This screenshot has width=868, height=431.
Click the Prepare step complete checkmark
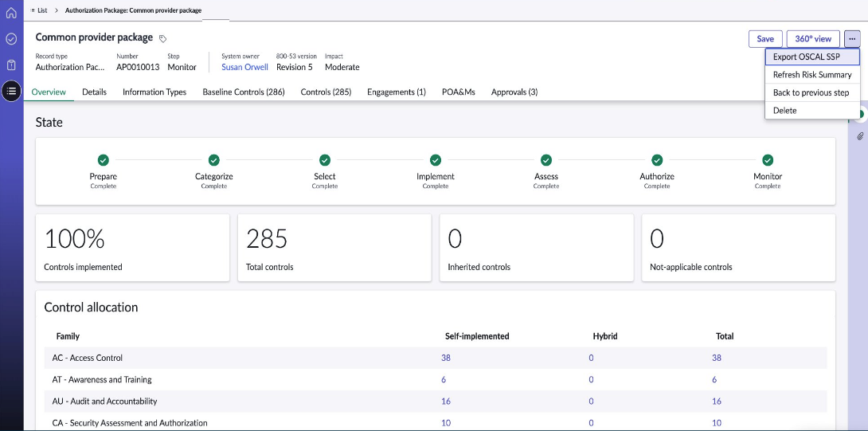[x=103, y=160]
